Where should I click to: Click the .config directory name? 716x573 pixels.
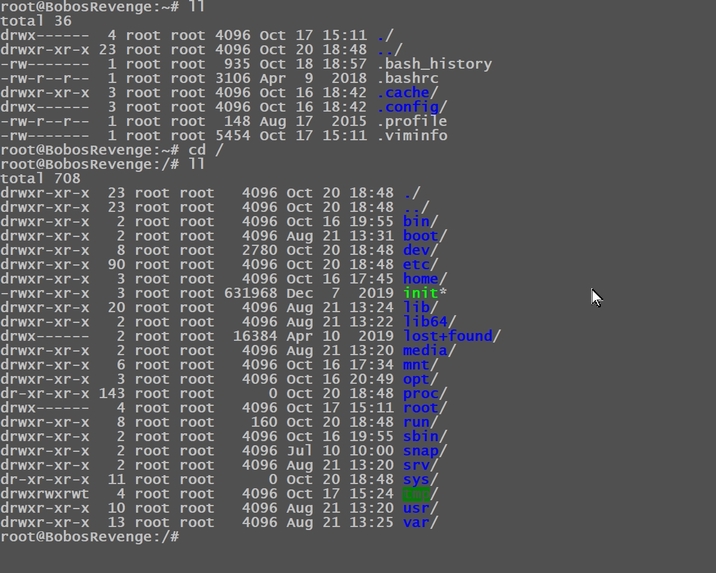coord(408,107)
